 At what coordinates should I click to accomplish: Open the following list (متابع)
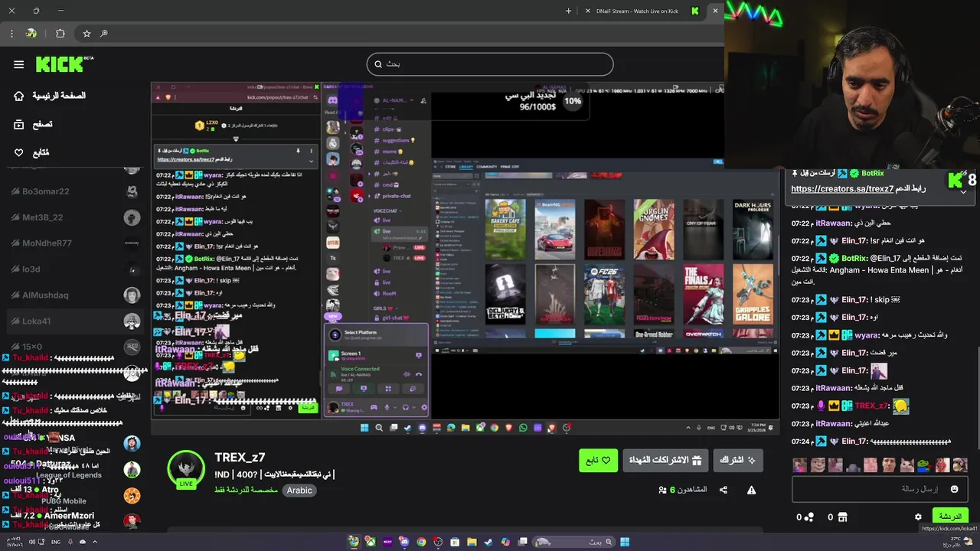[32, 152]
